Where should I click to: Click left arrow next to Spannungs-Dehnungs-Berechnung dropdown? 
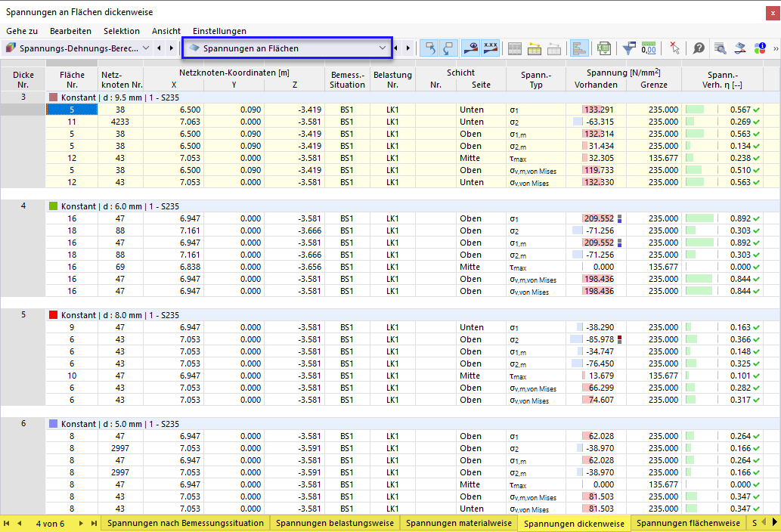[159, 48]
